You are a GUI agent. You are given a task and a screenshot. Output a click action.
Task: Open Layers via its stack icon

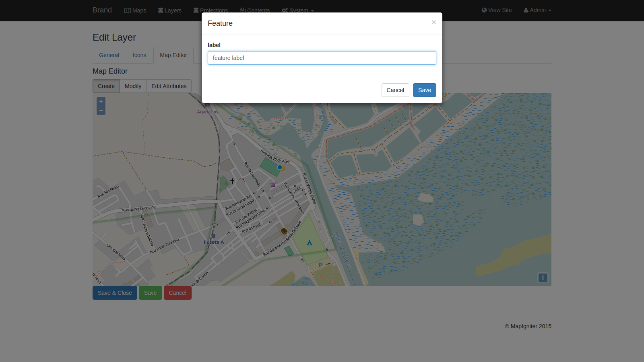click(x=161, y=10)
